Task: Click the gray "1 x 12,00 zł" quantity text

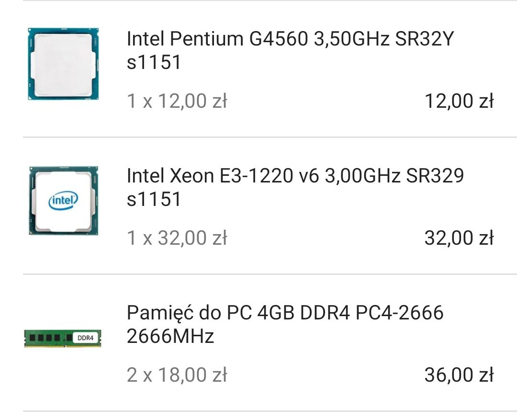Action: pyautogui.click(x=177, y=102)
